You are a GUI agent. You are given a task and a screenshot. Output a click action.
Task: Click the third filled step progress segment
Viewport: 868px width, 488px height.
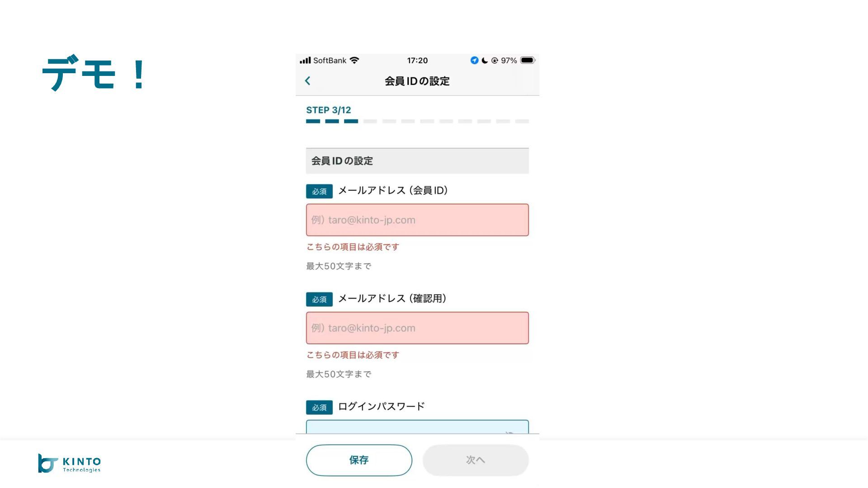(351, 122)
